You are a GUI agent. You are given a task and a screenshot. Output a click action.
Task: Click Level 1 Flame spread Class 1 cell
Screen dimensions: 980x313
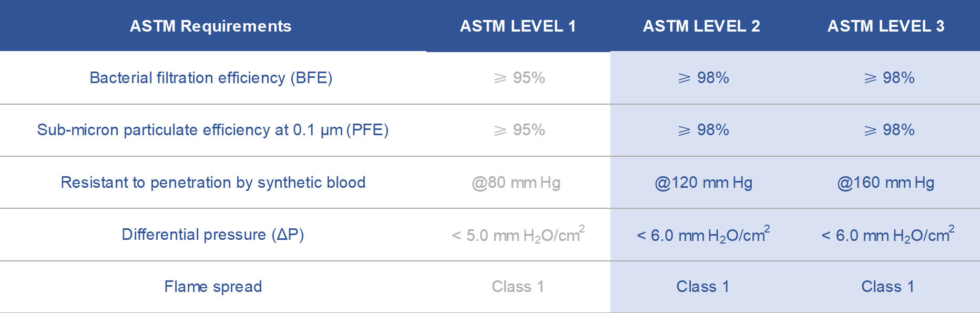(518, 287)
